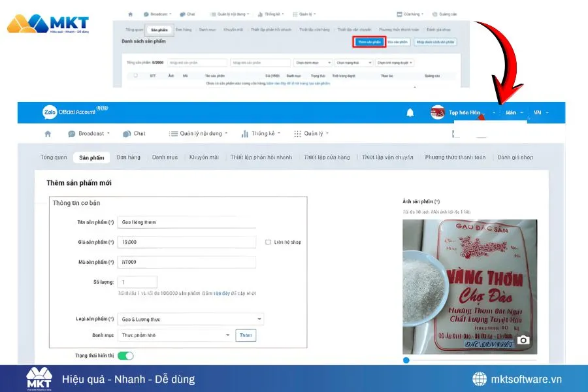This screenshot has width=588, height=392.
Task: Open the Quản lý grid icon menu
Action: coord(297,133)
